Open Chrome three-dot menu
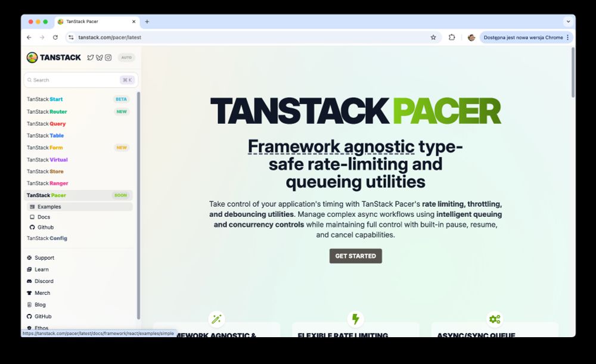This screenshot has width=596, height=364. pyautogui.click(x=568, y=38)
